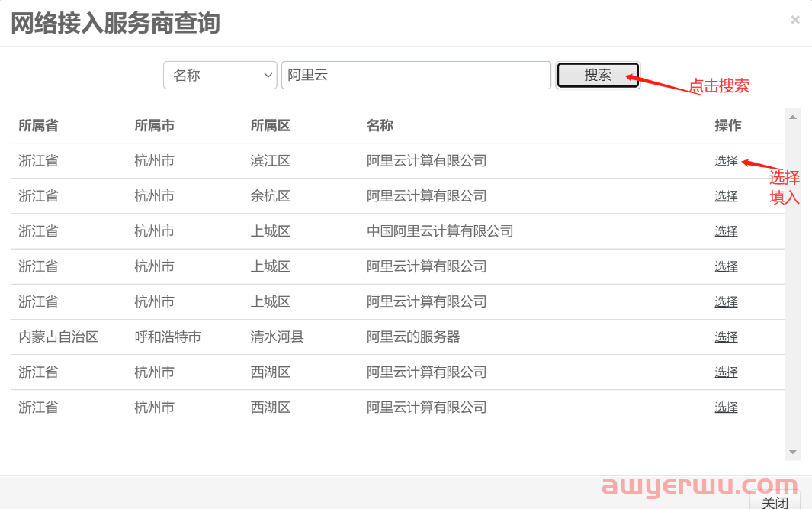This screenshot has height=509, width=812.
Task: Click the 中国阿里云计算有限公司 name cell
Action: pos(440,231)
